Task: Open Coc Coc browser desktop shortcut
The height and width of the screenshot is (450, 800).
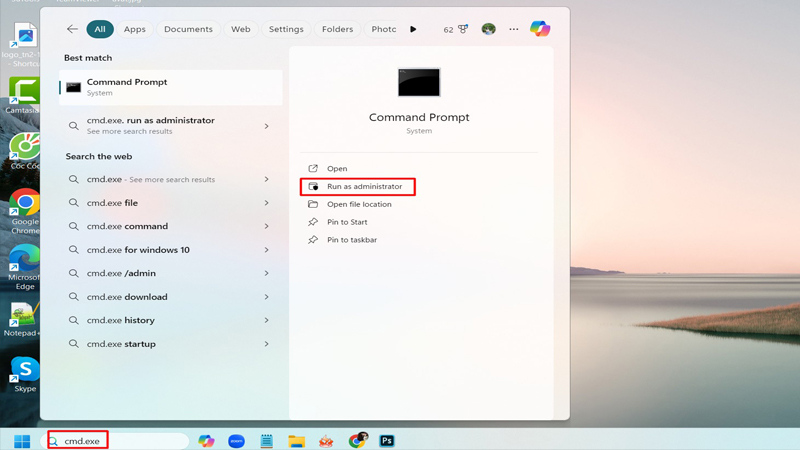Action: [x=24, y=151]
